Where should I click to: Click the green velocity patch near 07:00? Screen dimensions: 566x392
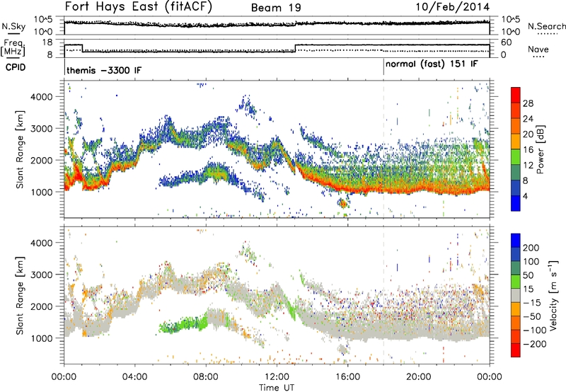(x=184, y=323)
